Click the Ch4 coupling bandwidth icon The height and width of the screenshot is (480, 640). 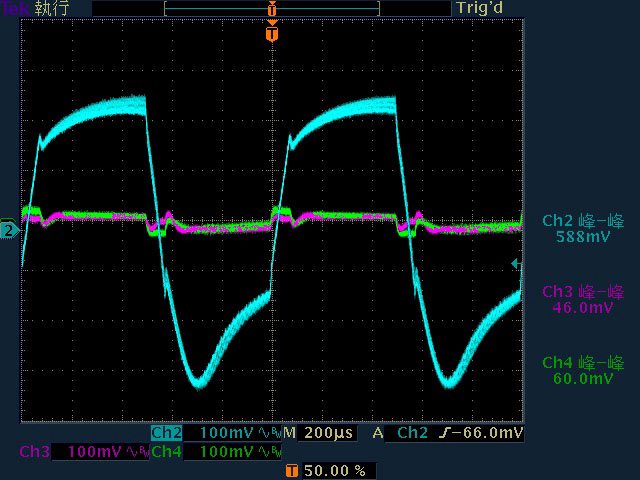click(269, 452)
